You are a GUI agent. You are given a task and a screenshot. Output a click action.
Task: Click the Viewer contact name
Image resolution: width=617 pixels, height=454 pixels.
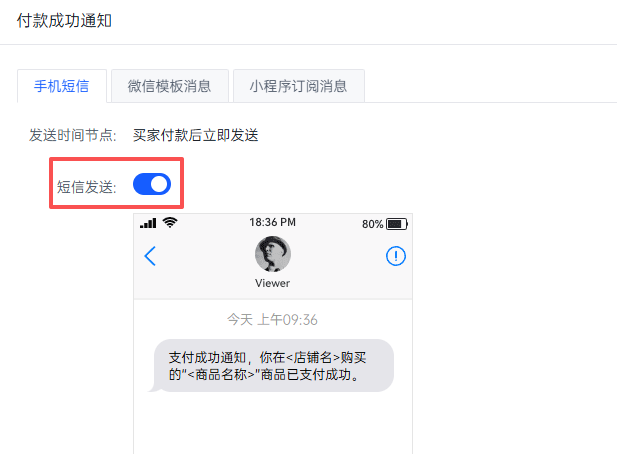pyautogui.click(x=273, y=283)
